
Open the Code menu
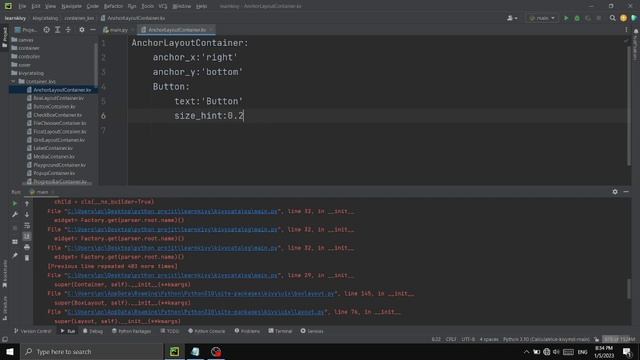click(93, 6)
